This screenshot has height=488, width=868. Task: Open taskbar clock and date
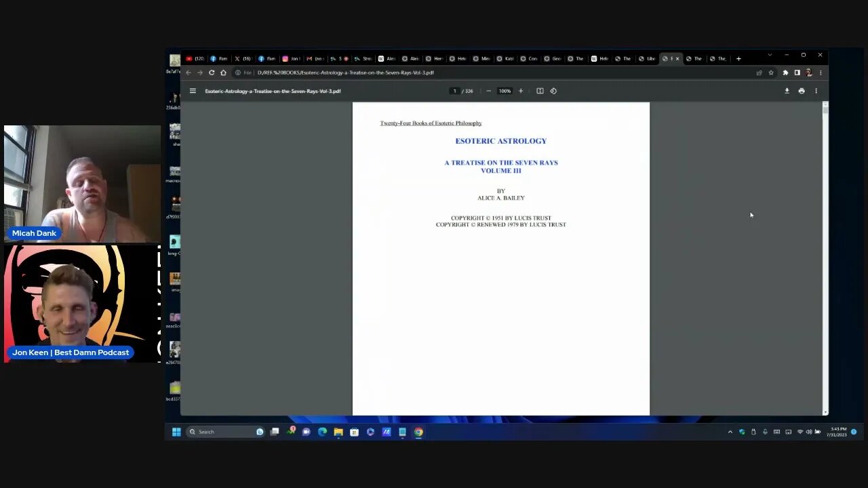[838, 432]
